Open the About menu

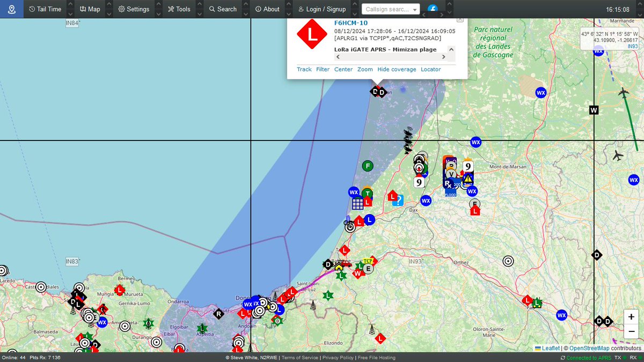coord(267,9)
